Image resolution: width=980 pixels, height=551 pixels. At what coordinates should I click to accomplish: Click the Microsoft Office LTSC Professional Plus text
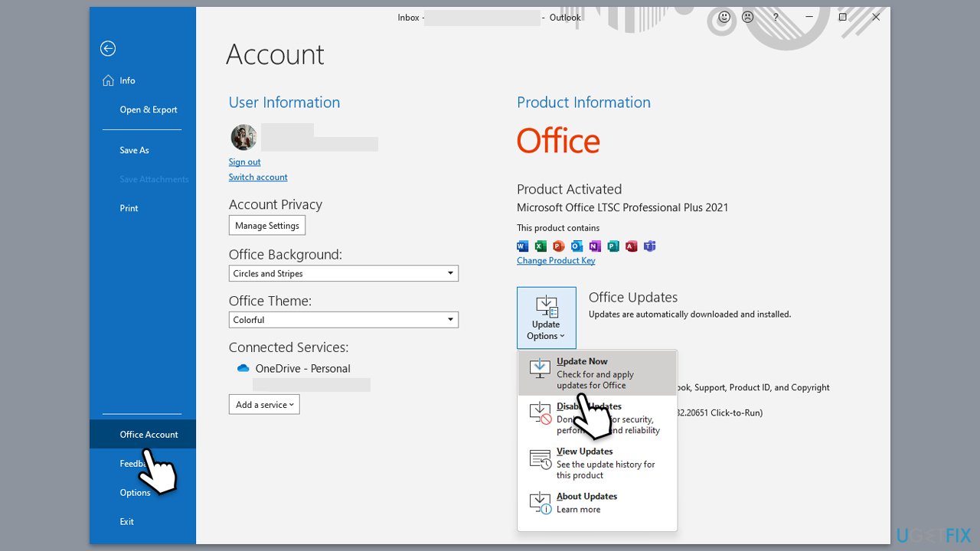tap(622, 207)
